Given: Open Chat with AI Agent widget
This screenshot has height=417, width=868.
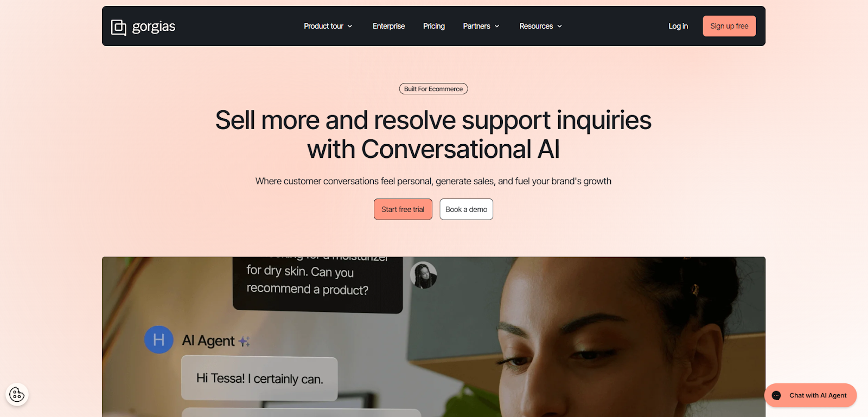Looking at the screenshot, I should [810, 395].
